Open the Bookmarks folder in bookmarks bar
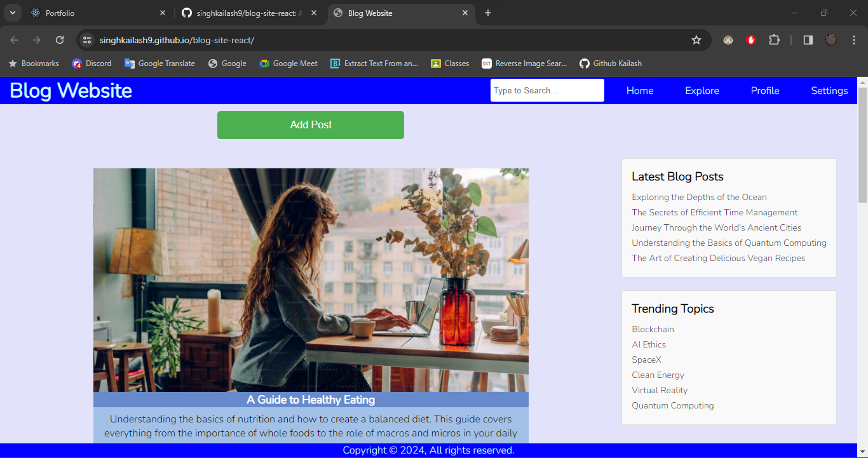 click(34, 64)
